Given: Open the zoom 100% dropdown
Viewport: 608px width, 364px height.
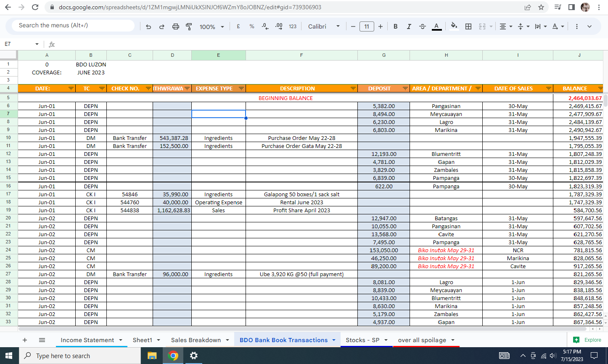Looking at the screenshot, I should coord(211,26).
